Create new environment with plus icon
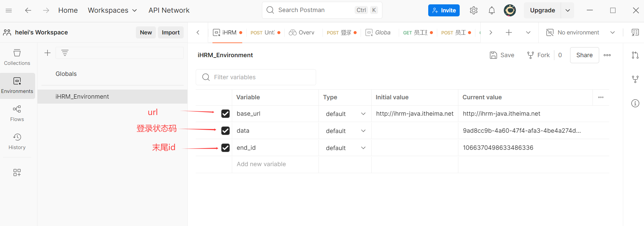Viewport: 644px width, 226px height. 48,53
